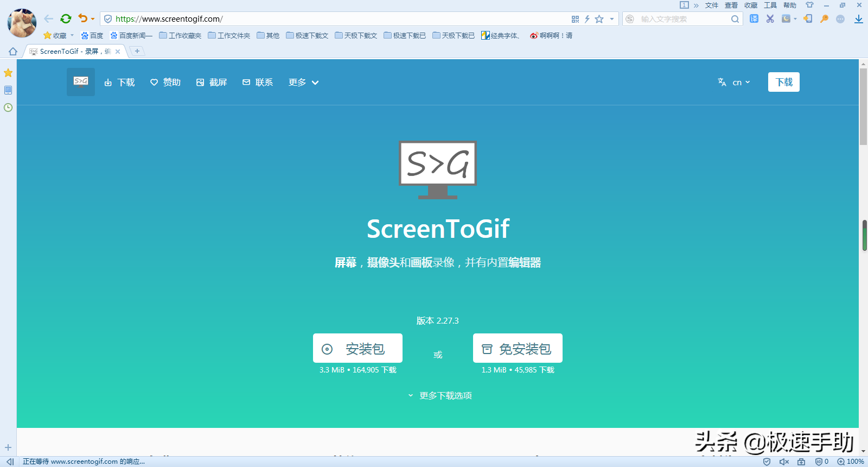Click the QR code icon in address bar
868x467 pixels.
[x=575, y=19]
